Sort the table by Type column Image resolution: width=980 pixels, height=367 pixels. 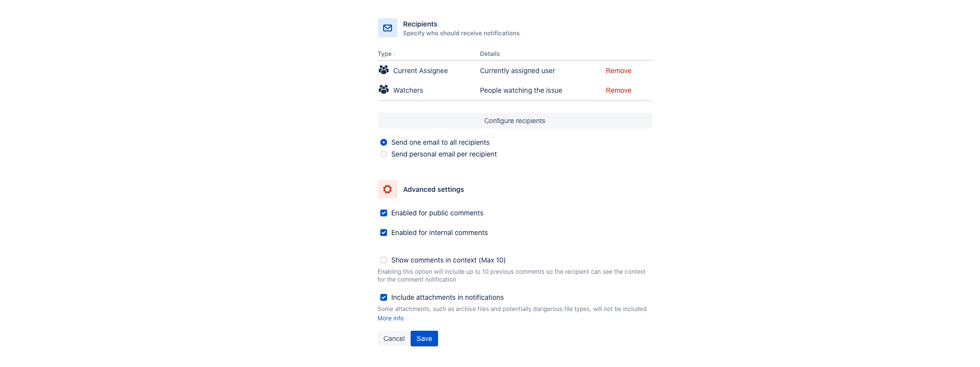click(386, 54)
